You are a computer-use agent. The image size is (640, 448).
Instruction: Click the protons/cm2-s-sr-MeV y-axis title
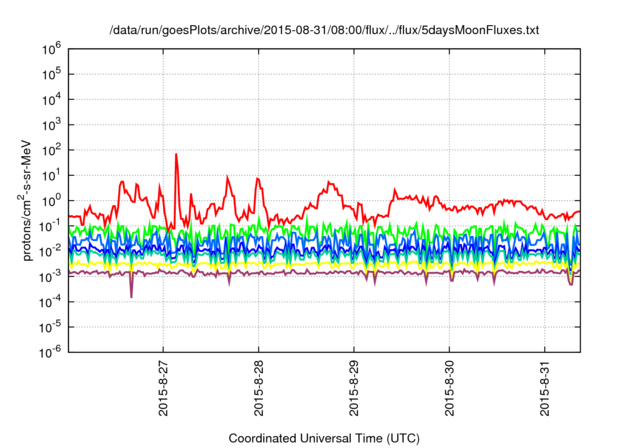pos(25,201)
